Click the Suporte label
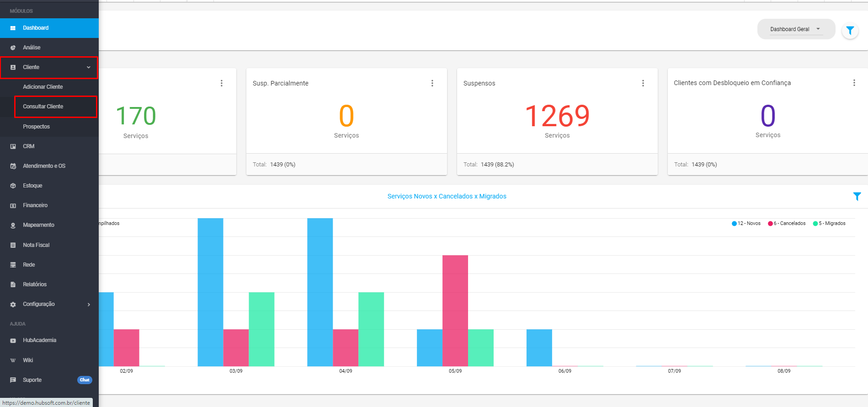This screenshot has height=407, width=868. pyautogui.click(x=32, y=380)
